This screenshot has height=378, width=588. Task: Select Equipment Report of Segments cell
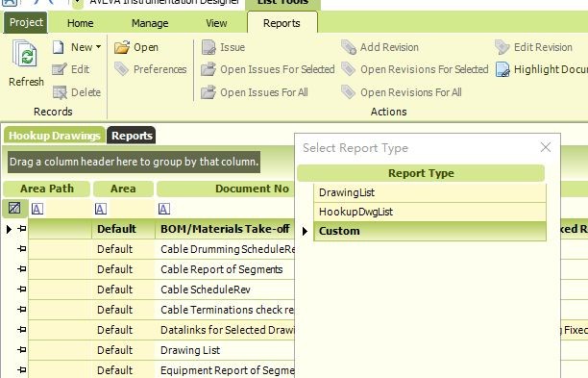click(225, 370)
